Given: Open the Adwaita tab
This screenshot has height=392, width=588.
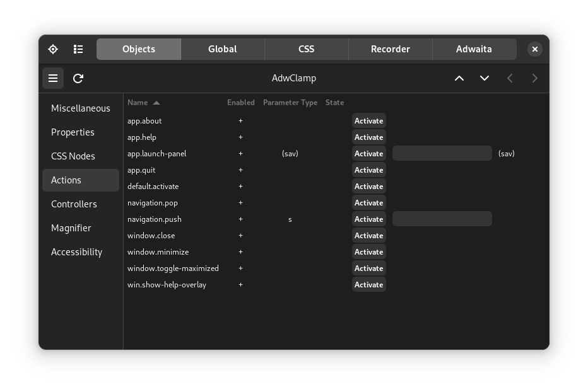Looking at the screenshot, I should [x=474, y=49].
